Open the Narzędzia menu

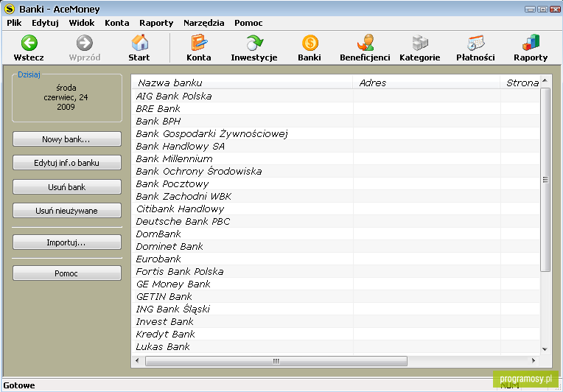[x=204, y=23]
